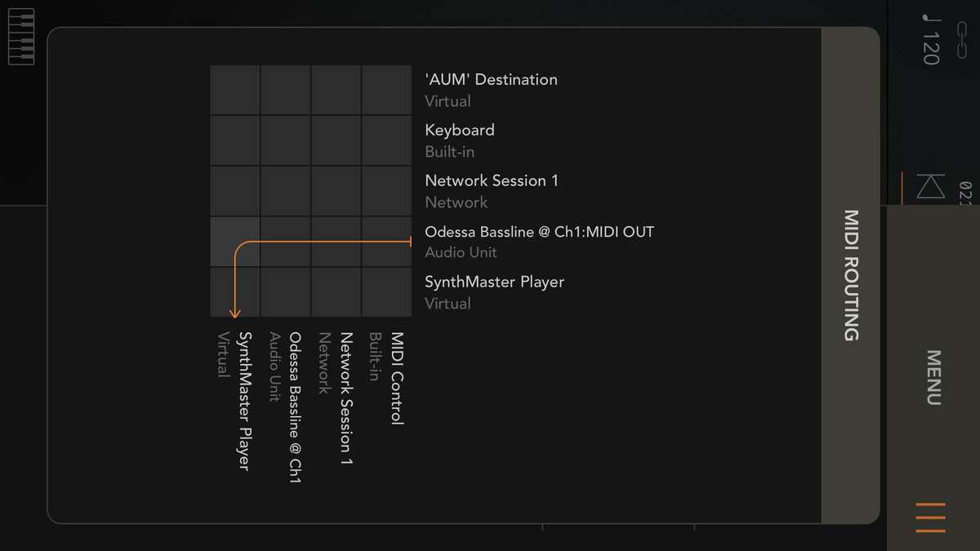Route Network Session 1 source to SynthMaster Player
980x551 pixels.
[x=235, y=191]
